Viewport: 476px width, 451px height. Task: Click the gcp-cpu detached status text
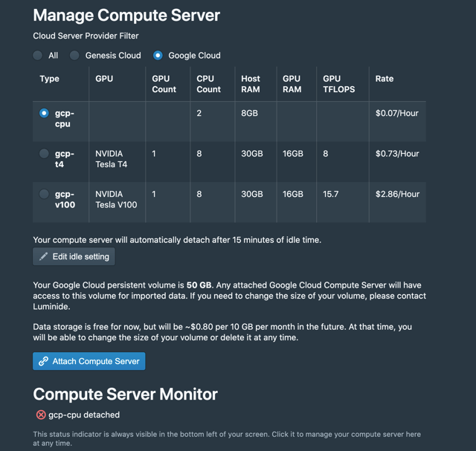84,415
